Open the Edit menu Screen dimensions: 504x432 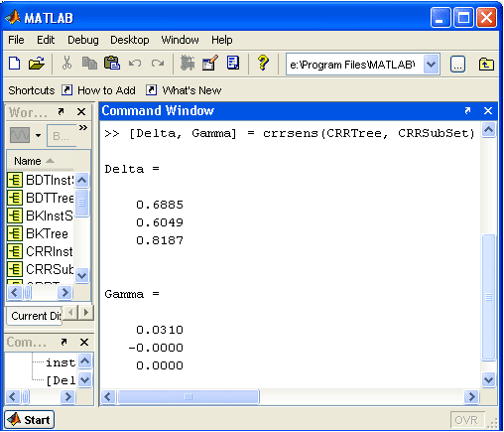(46, 40)
